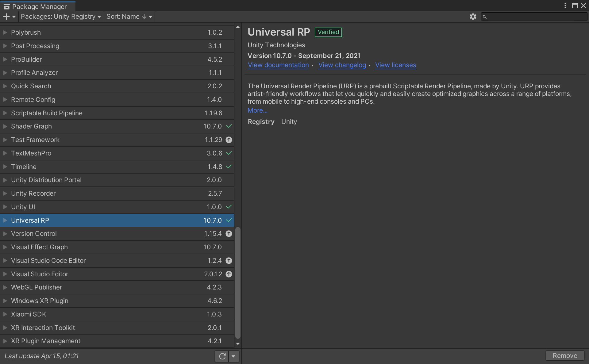The height and width of the screenshot is (364, 589).
Task: Click the update-available icon for Test Framework
Action: coord(229,140)
